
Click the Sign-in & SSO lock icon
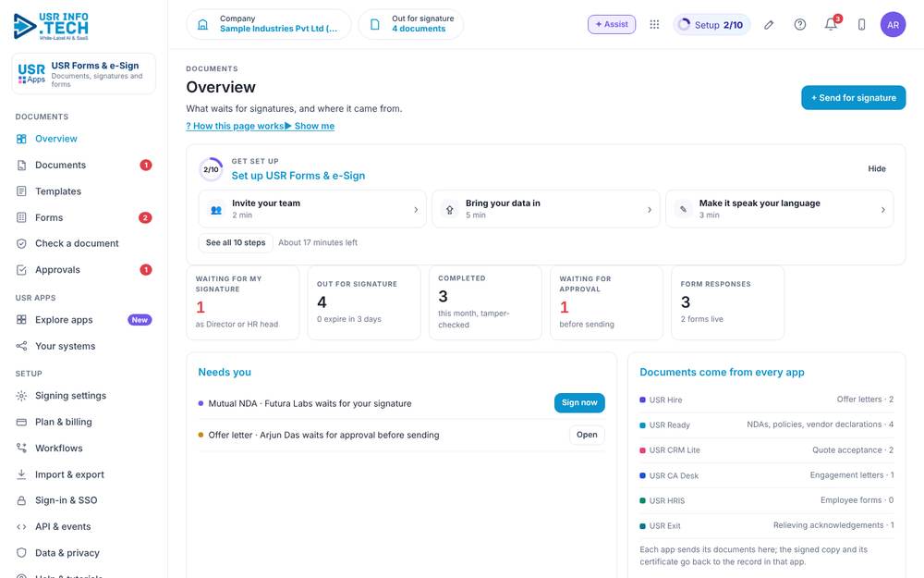coord(22,500)
